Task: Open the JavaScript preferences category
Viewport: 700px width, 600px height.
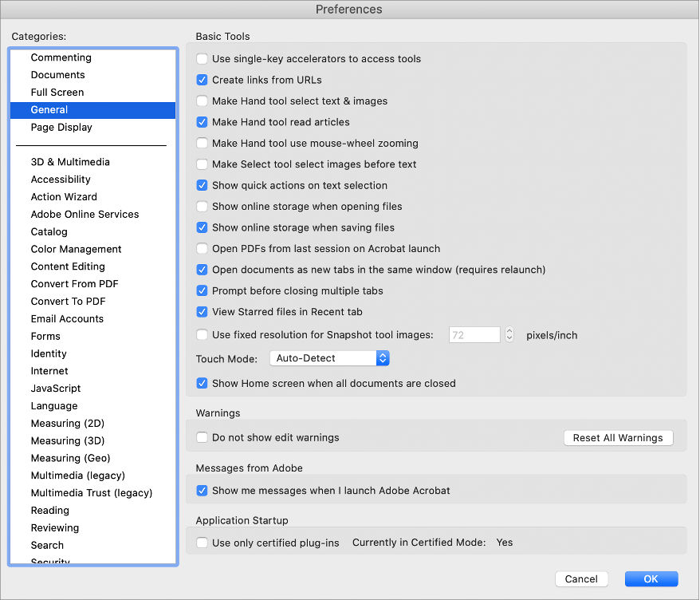Action: point(56,388)
